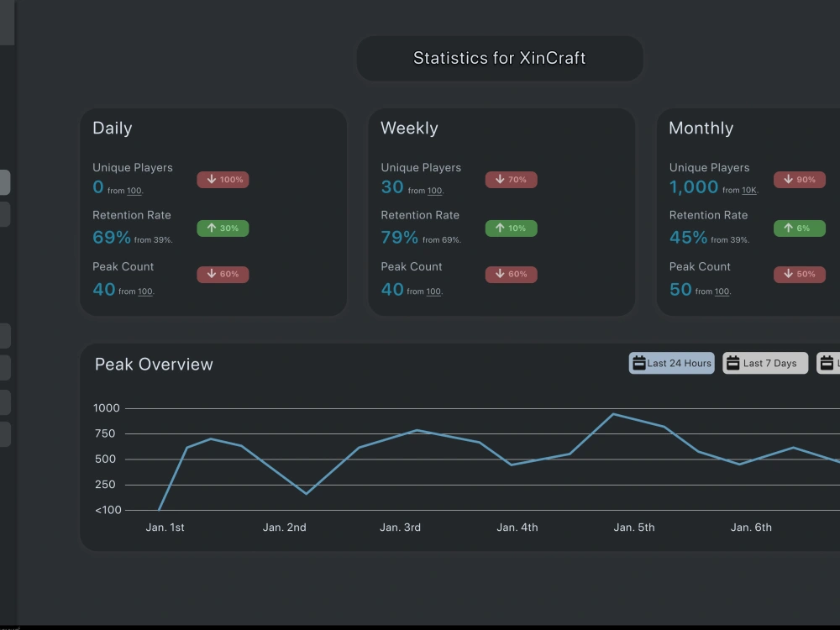Viewport: 840px width, 630px height.
Task: Click the <100 y-axis label
Action: (x=108, y=510)
